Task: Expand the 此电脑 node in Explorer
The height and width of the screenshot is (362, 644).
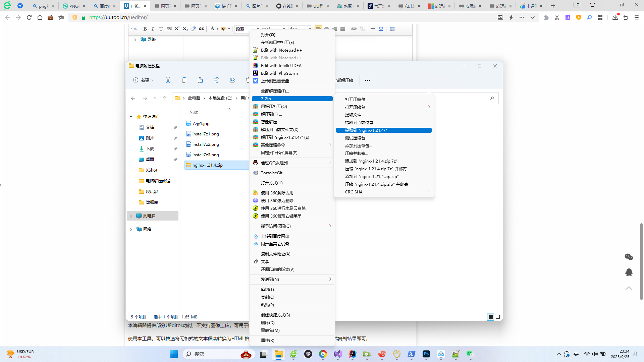Action: click(x=131, y=216)
